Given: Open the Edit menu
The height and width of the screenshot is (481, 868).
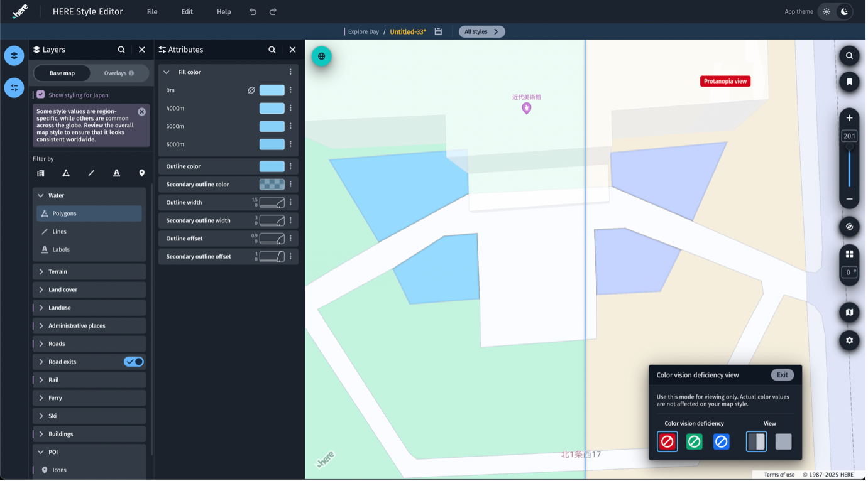Looking at the screenshot, I should (x=187, y=12).
